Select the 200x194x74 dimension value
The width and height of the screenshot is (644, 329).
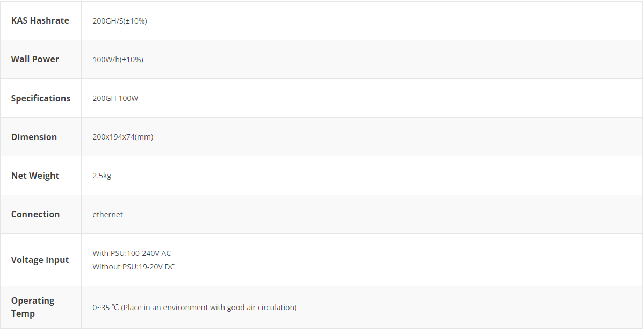pos(122,137)
